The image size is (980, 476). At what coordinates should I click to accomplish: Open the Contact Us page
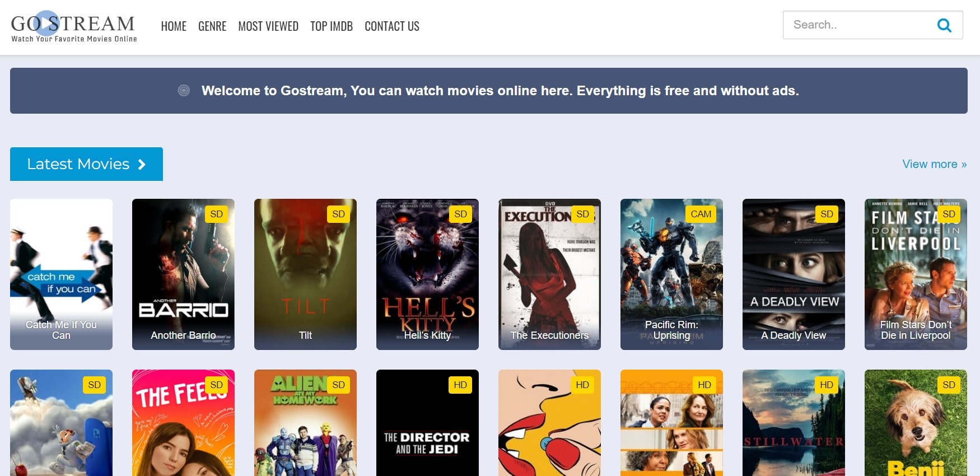click(x=392, y=26)
